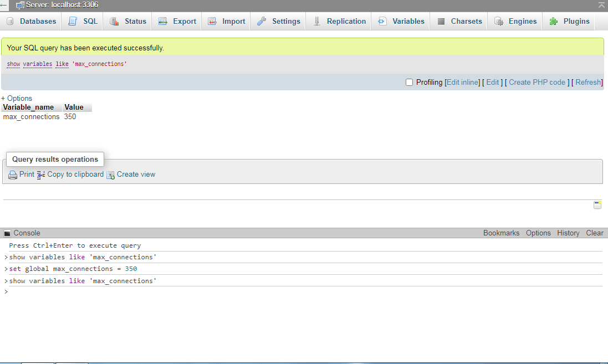
Task: Click the Edit link
Action: pyautogui.click(x=493, y=82)
